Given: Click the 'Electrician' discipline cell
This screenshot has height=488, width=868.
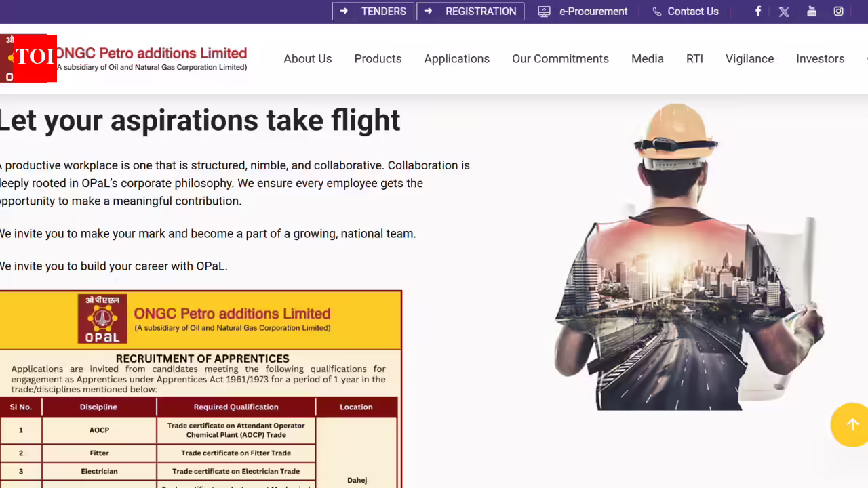Looking at the screenshot, I should (99, 472).
